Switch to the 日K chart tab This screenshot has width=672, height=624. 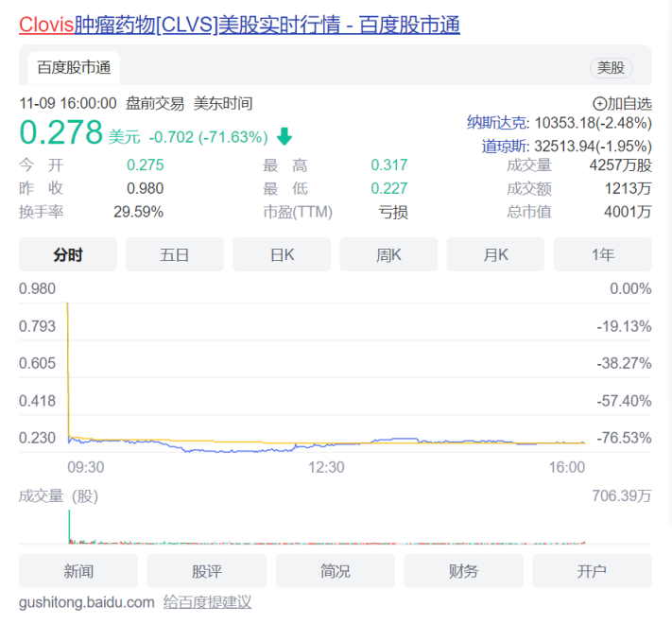click(282, 254)
